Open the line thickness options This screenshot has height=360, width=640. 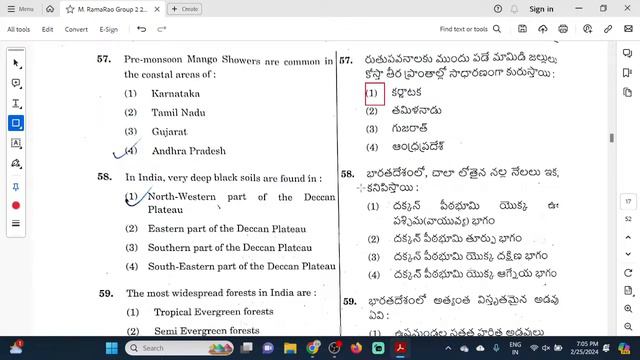coord(16,223)
